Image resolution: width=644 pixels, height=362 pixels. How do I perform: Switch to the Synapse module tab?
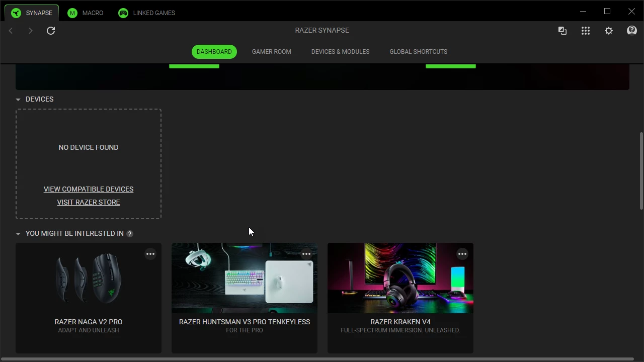[31, 13]
